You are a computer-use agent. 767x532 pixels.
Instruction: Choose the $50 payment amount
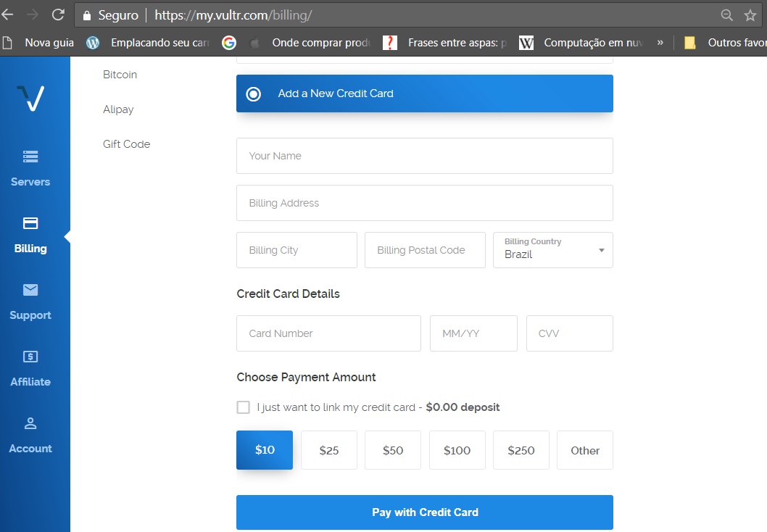(393, 450)
